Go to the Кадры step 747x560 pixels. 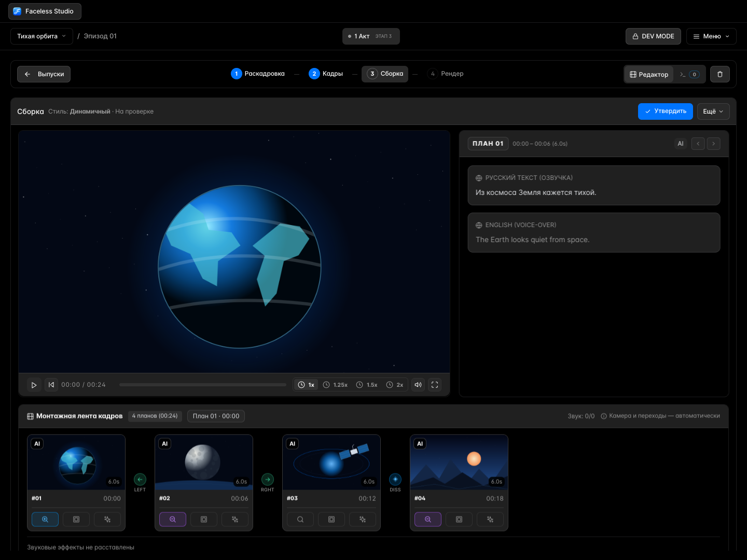click(x=326, y=74)
